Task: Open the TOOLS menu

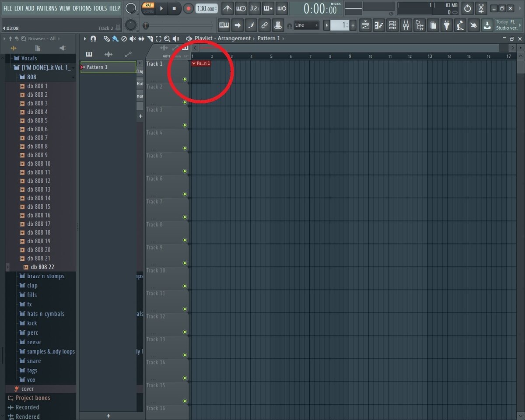Action: coord(100,8)
